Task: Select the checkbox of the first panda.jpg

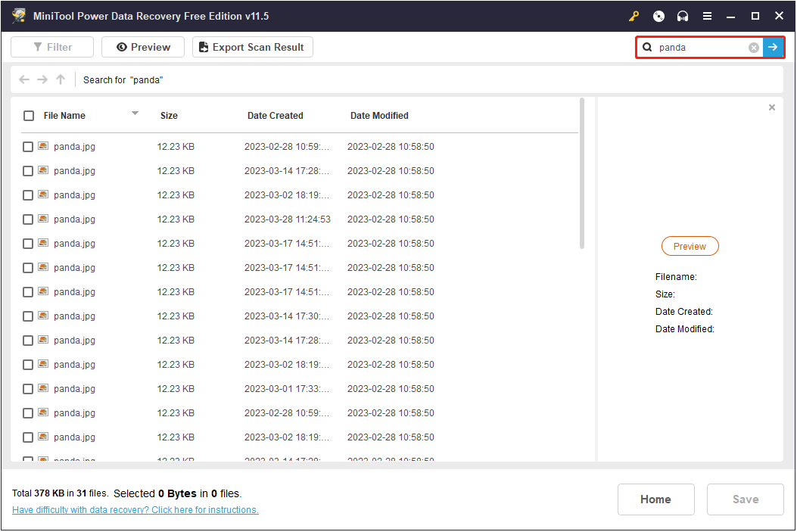Action: click(x=28, y=146)
